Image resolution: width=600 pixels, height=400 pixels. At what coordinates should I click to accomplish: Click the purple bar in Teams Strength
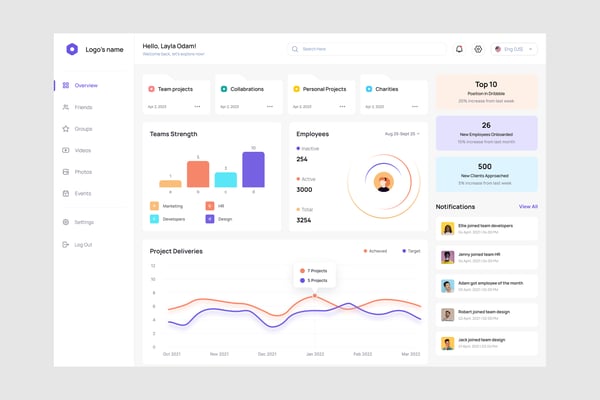click(253, 170)
